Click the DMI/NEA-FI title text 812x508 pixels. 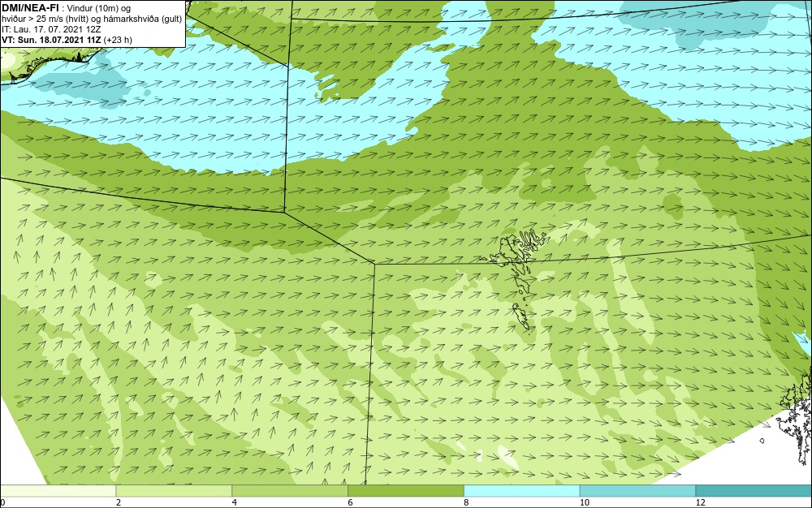[x=30, y=7]
